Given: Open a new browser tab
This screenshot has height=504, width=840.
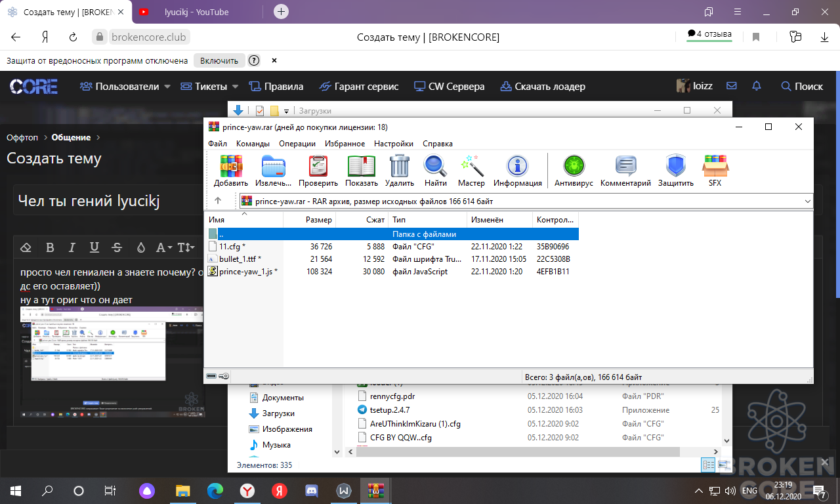Looking at the screenshot, I should point(281,12).
